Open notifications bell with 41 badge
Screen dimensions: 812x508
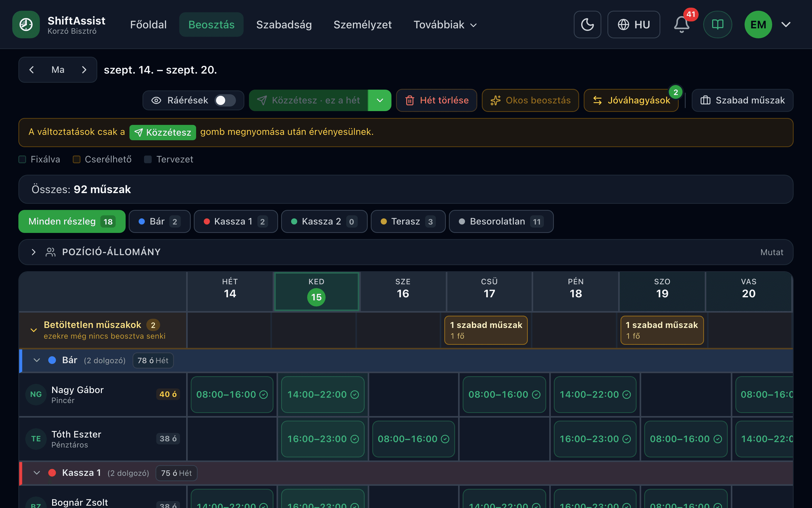tap(682, 25)
